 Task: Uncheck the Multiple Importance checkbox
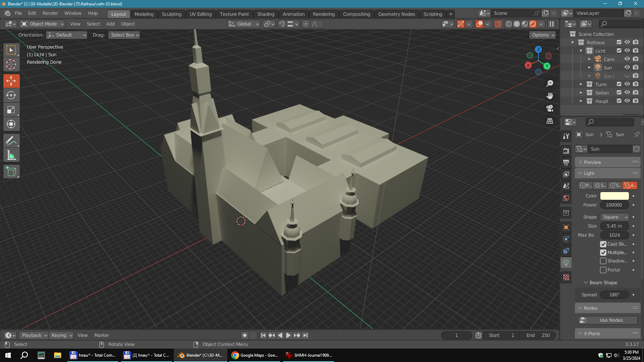click(x=603, y=253)
